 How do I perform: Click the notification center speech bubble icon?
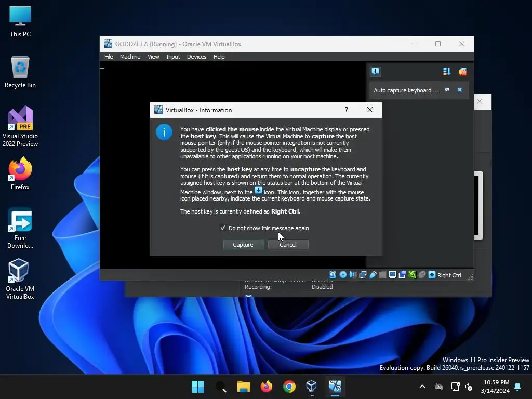point(375,71)
